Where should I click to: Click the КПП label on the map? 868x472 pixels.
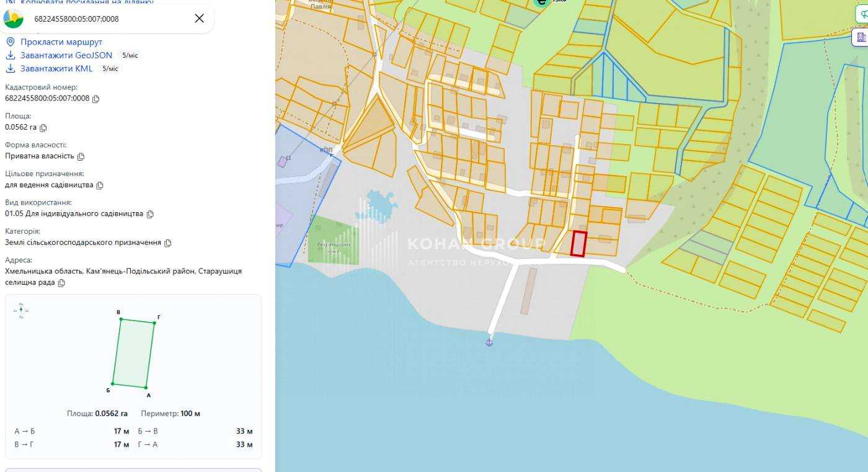pos(326,150)
